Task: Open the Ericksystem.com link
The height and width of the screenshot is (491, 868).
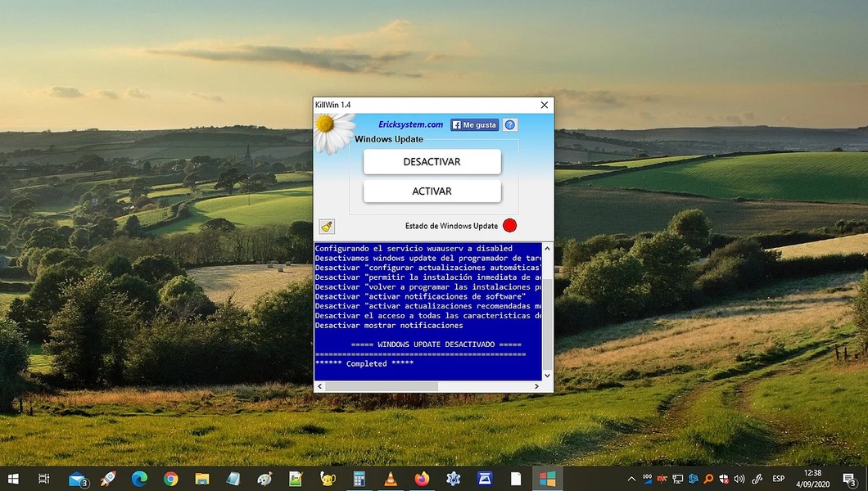Action: (410, 125)
